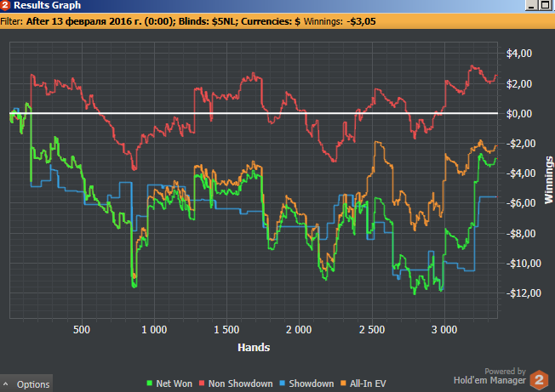
Task: Click the Results Graph window title
Action: pos(47,5)
